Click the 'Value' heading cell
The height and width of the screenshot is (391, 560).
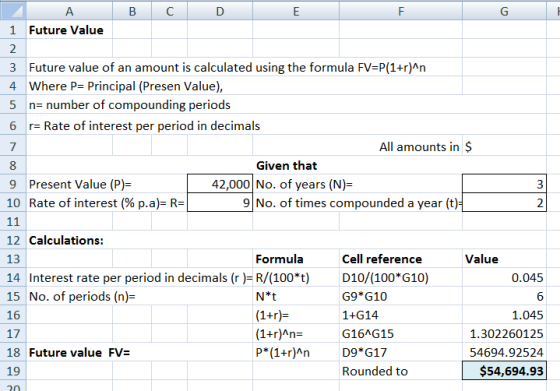coord(504,259)
